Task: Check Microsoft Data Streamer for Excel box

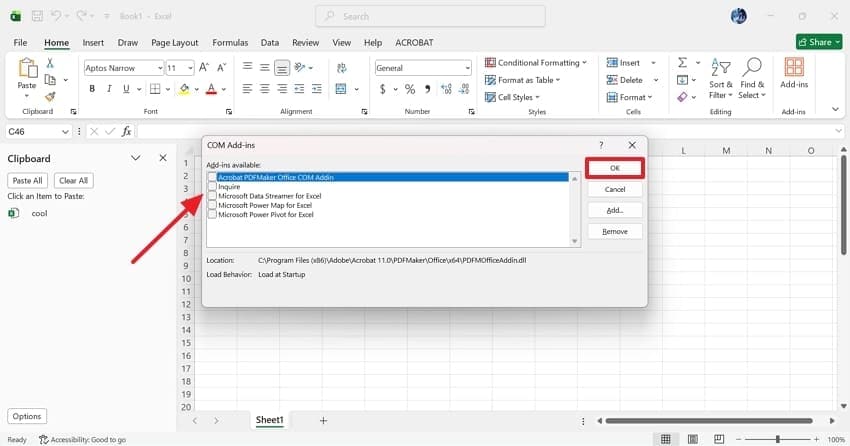Action: click(x=212, y=196)
